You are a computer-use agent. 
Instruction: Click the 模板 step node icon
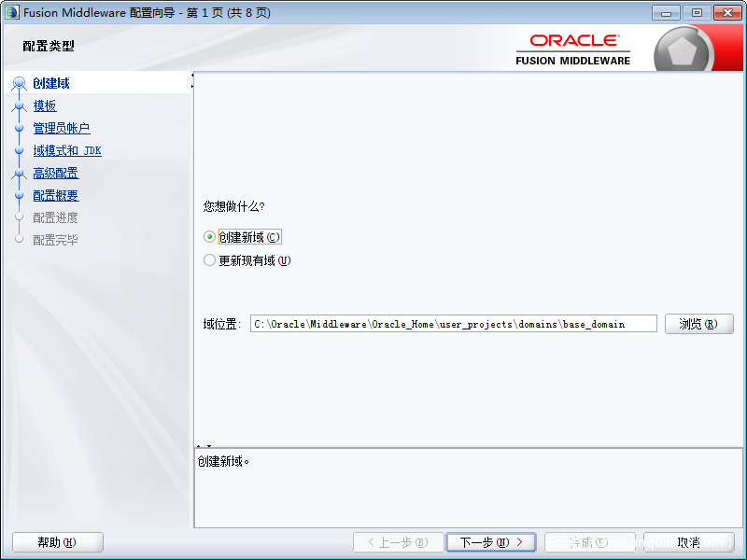19,105
